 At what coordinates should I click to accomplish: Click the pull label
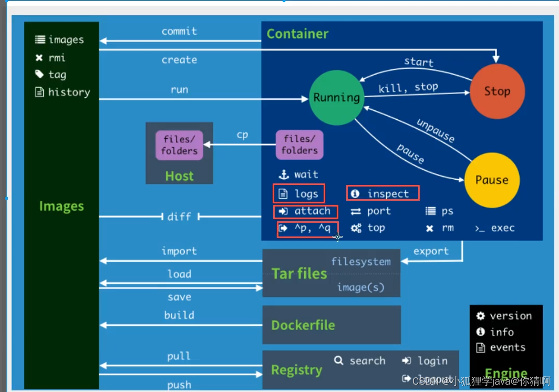pos(179,356)
